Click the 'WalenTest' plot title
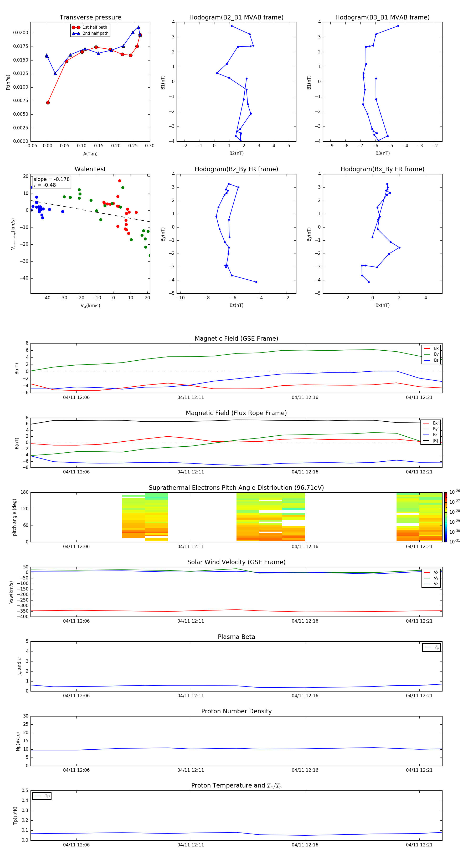The image size is (473, 868). click(x=90, y=169)
